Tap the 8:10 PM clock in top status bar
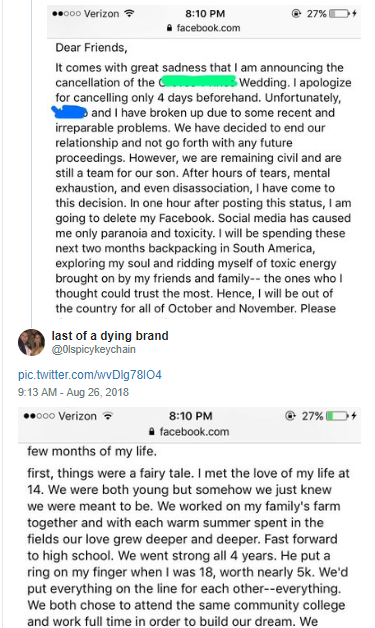 tap(205, 14)
